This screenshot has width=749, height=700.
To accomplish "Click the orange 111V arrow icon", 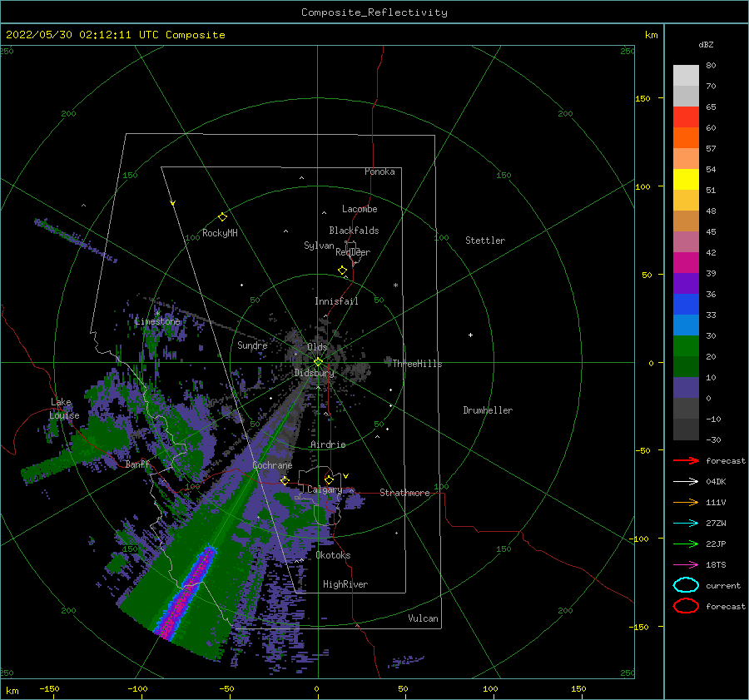I will [x=686, y=502].
